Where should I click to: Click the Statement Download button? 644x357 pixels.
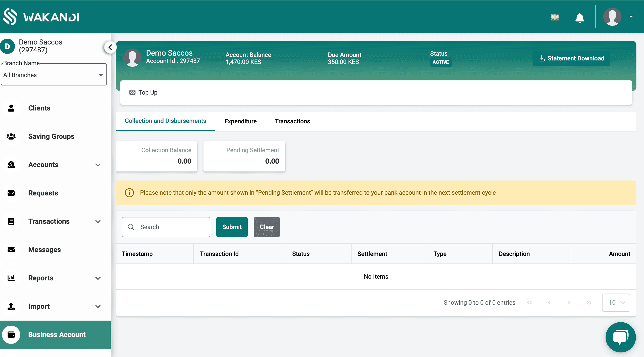571,58
